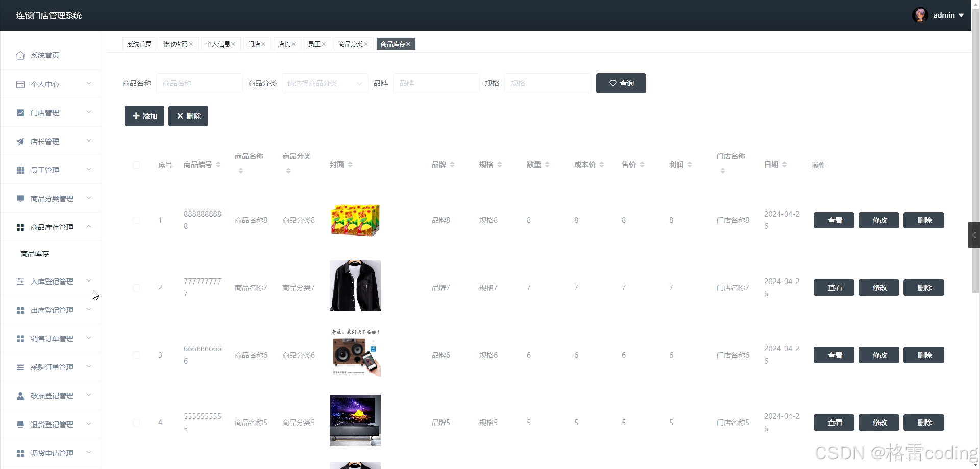Click the 破损登记管理 person icon

[20, 395]
